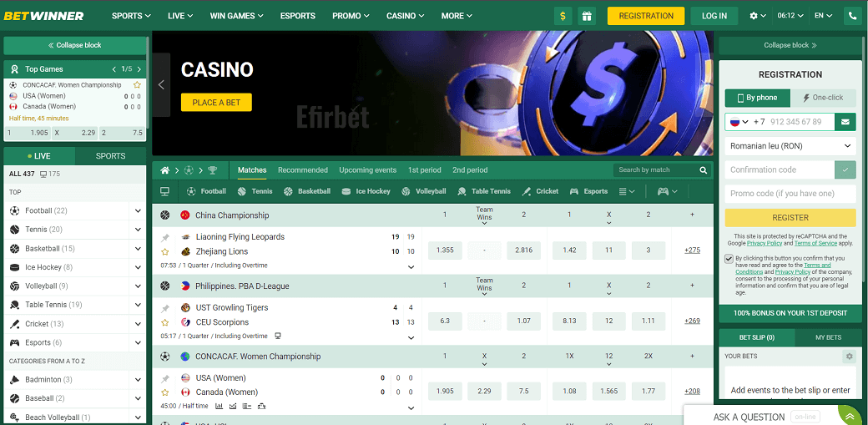Screen dimensions: 868x425
Task: Open country code flag dropdown
Action: coord(739,122)
